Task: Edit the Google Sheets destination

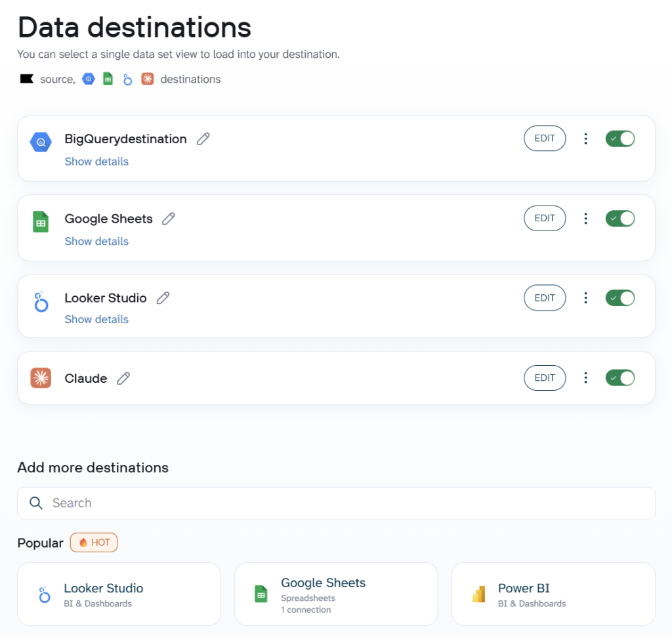Action: (x=545, y=218)
